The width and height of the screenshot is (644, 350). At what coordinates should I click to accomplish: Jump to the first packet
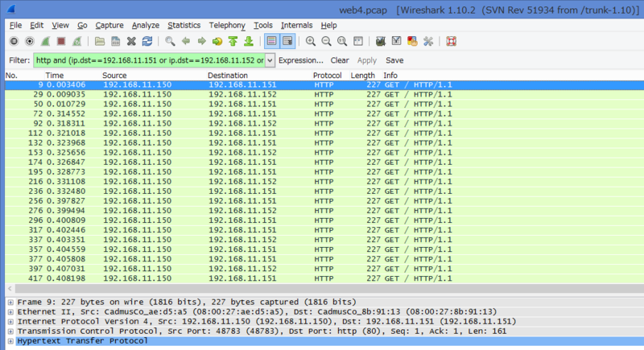coord(233,41)
